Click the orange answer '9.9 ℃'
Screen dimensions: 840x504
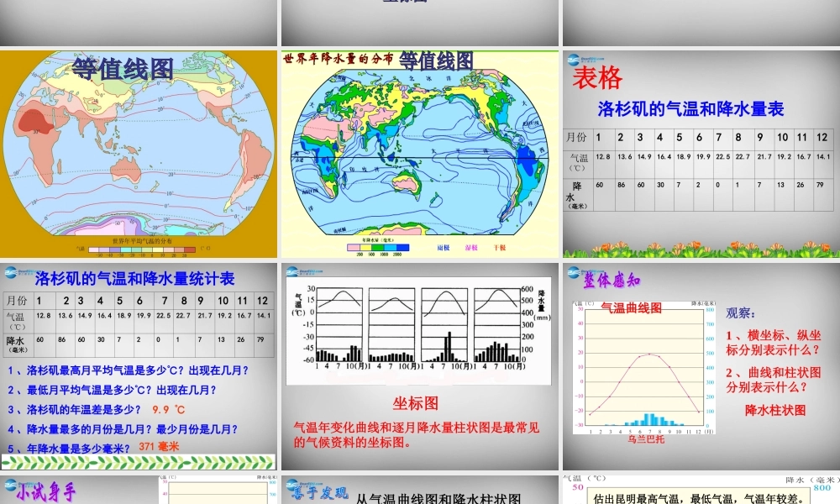pos(168,410)
